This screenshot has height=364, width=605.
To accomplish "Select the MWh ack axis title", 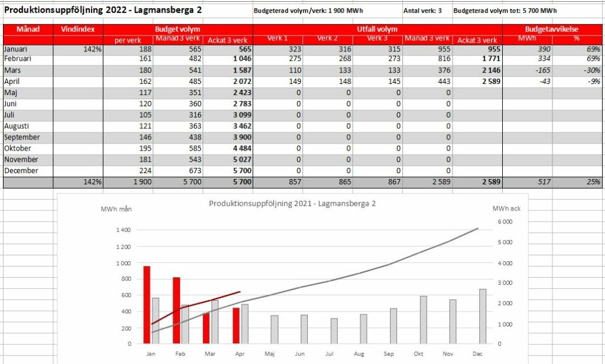I will coord(506,209).
